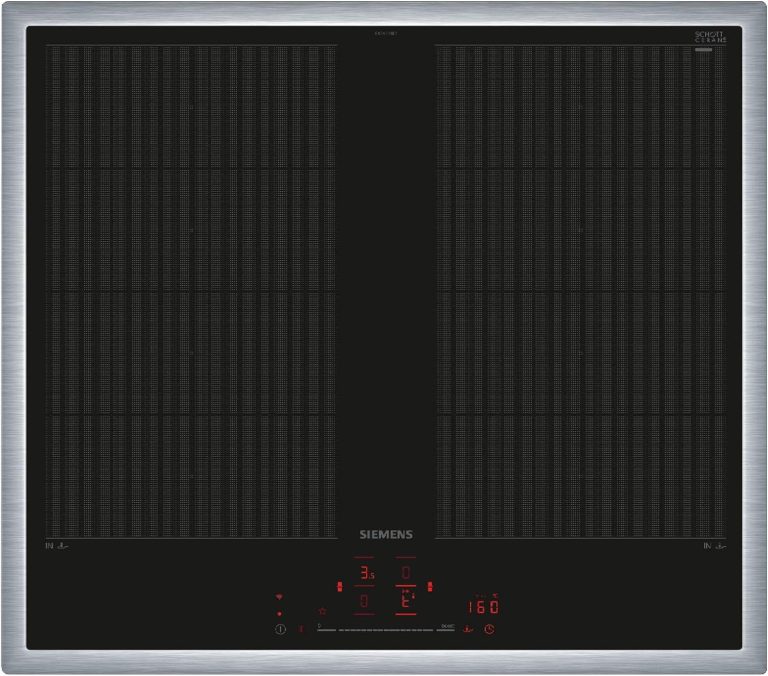Tap the left IN frying sensor label

click(57, 546)
